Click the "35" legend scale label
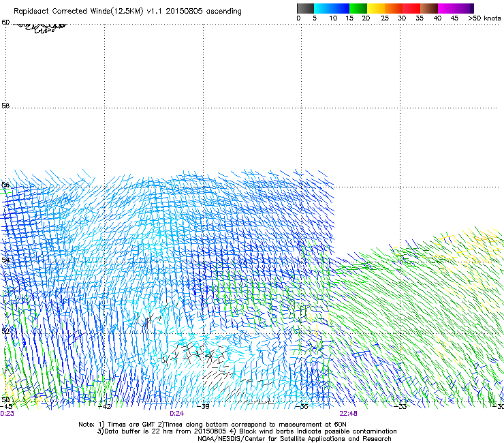 pyautogui.click(x=420, y=18)
